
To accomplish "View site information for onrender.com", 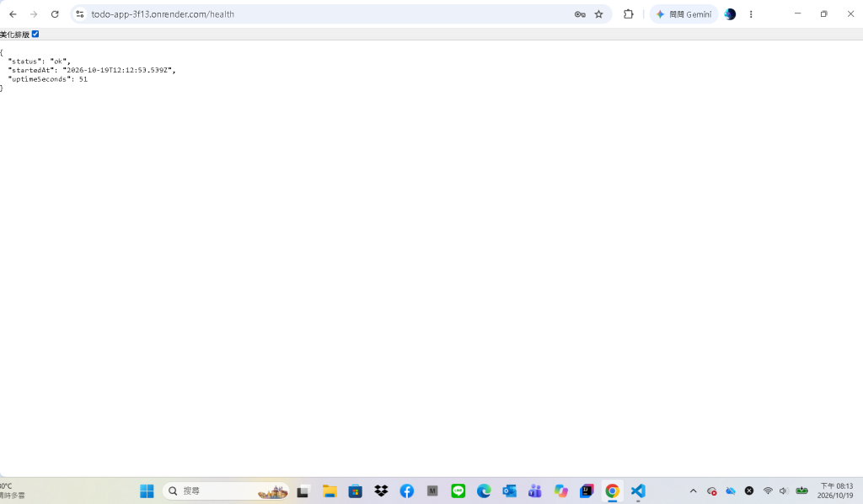I will 80,14.
